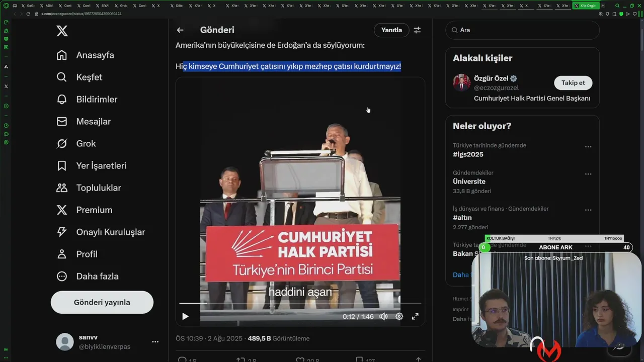The height and width of the screenshot is (362, 644).
Task: Click the @eczozgurozel handle
Action: pyautogui.click(x=496, y=88)
